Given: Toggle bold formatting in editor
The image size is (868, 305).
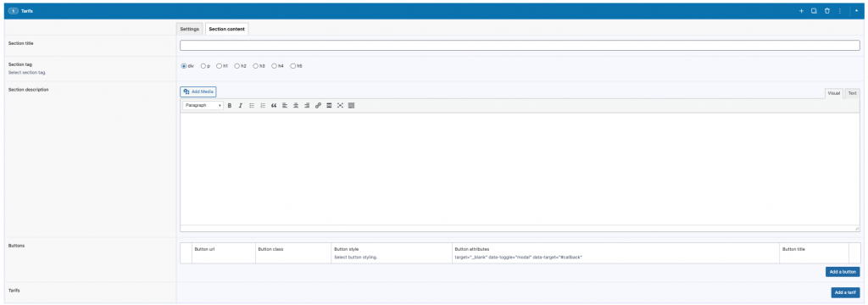Looking at the screenshot, I should (x=230, y=105).
